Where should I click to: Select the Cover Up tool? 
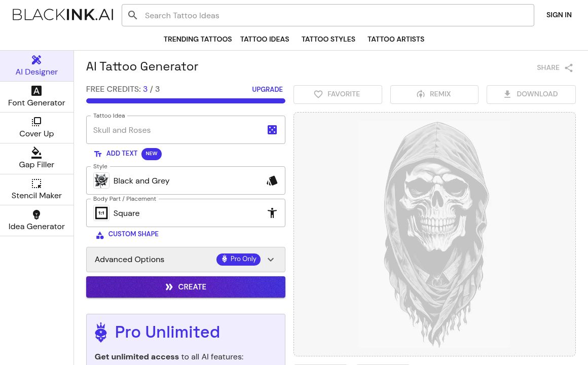36,127
